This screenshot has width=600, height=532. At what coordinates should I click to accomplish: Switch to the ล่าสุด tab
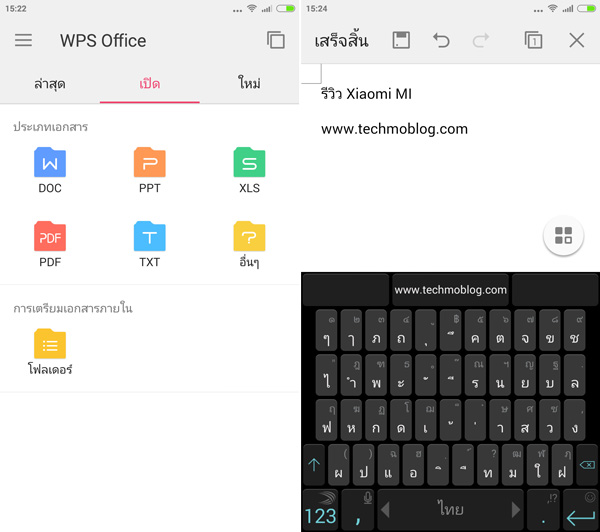50,84
